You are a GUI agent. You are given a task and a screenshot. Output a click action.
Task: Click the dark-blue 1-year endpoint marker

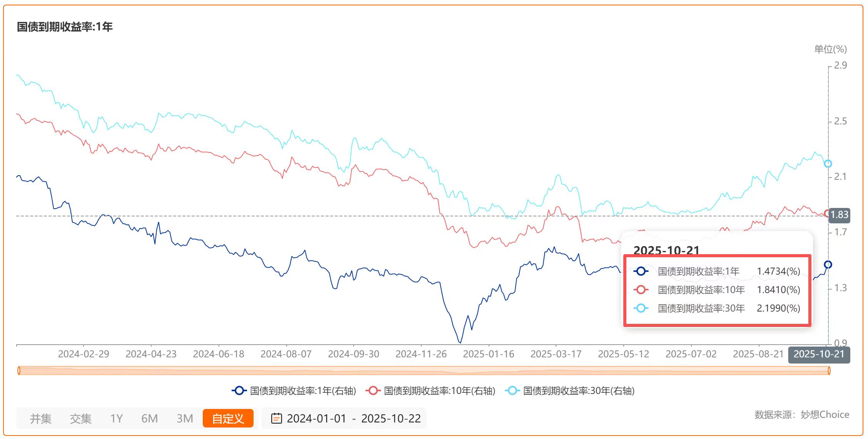(x=828, y=265)
